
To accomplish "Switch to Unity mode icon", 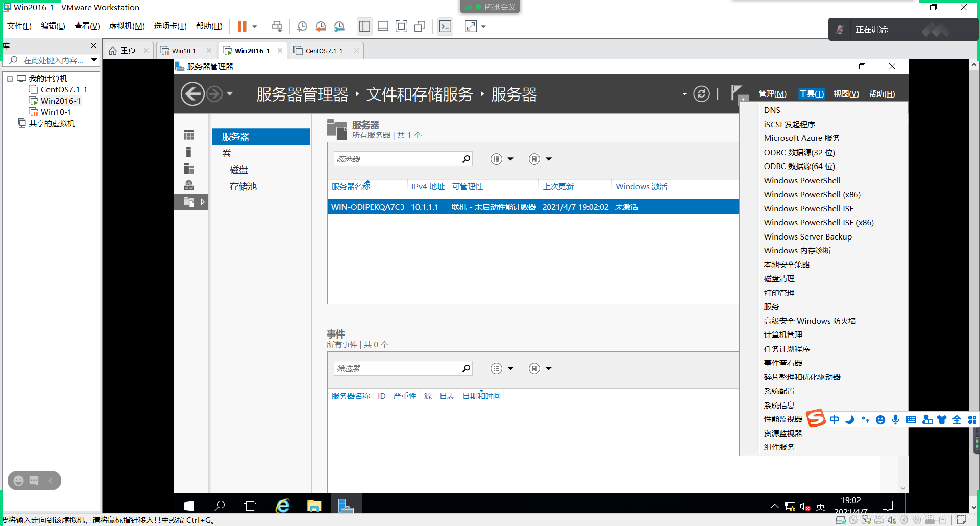I will click(420, 27).
